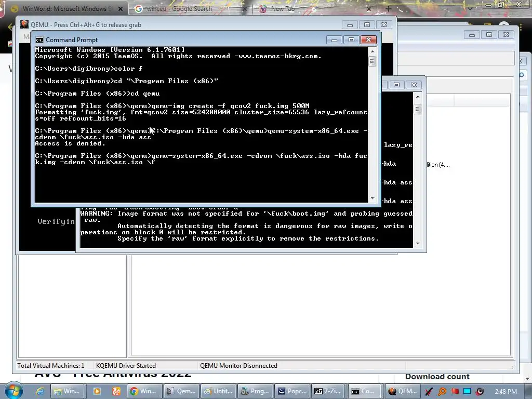The width and height of the screenshot is (532, 399).
Task: Minimize the QEMU window
Action: tap(350, 25)
